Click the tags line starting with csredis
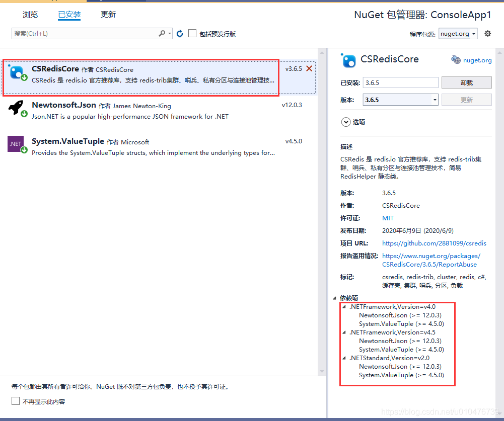 [x=434, y=281]
